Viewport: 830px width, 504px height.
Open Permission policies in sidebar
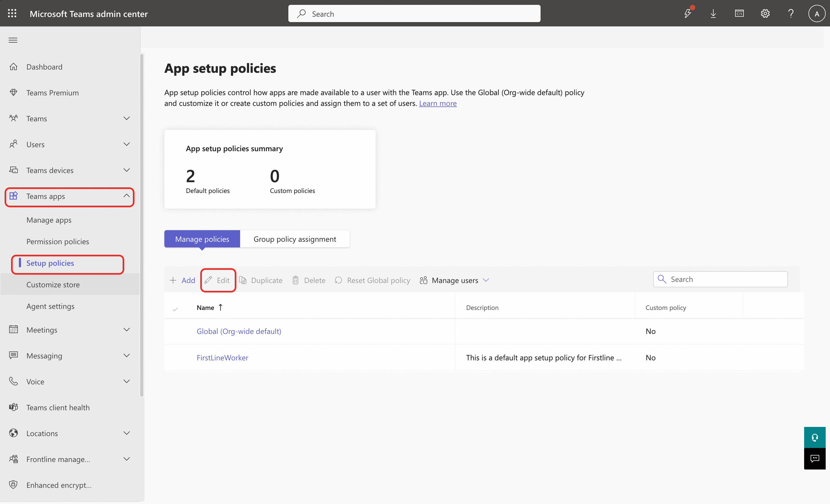pos(58,241)
